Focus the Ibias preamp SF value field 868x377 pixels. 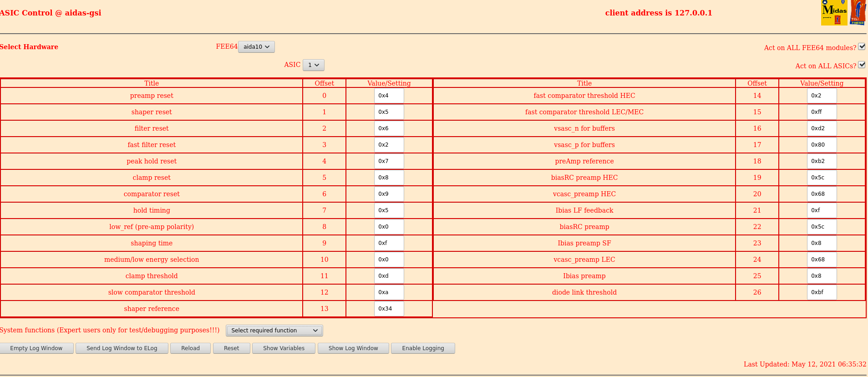pos(822,243)
